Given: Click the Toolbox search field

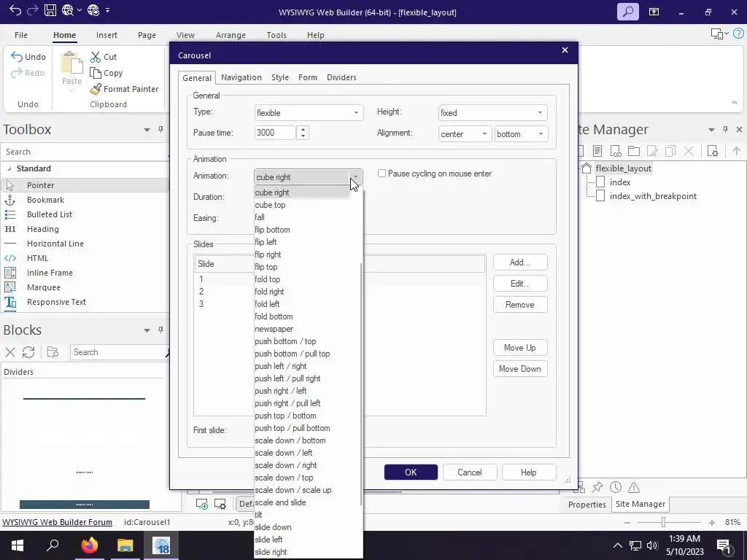Looking at the screenshot, I should tap(85, 152).
